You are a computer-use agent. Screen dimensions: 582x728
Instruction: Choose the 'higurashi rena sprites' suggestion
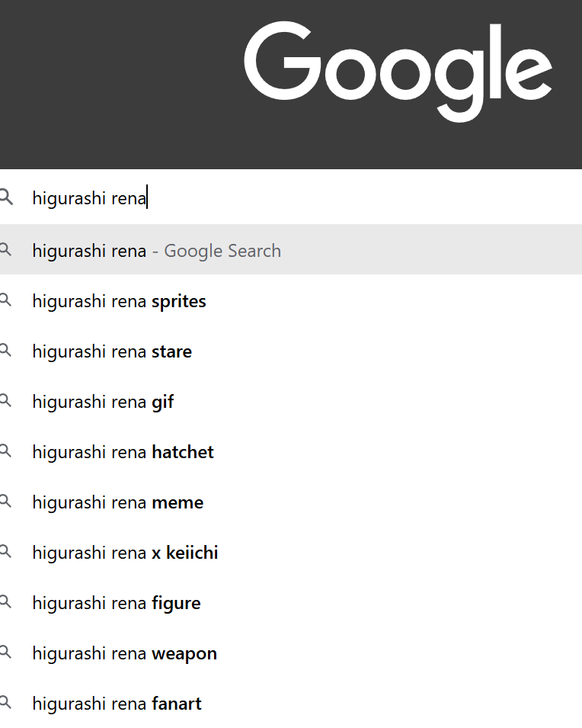coord(291,301)
